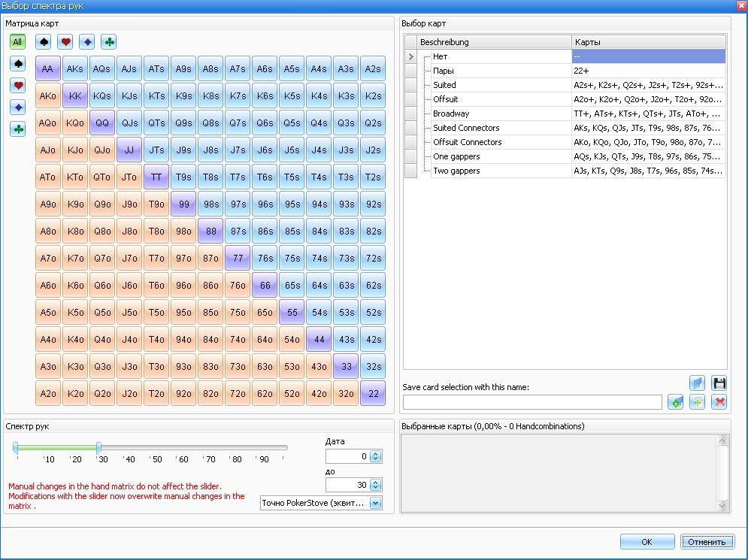Viewport: 748px width, 560px height.
Task: Click the floppy disk save icon
Action: [719, 383]
